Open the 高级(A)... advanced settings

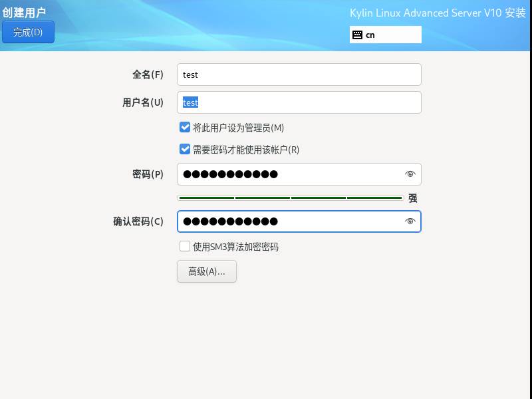[x=206, y=271]
